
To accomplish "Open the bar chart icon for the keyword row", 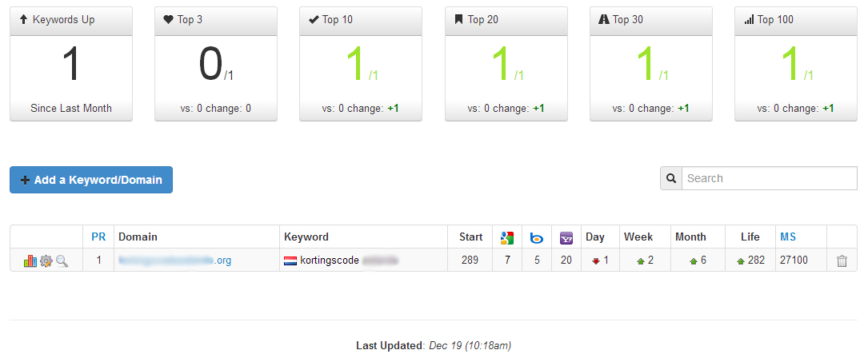I will [30, 261].
